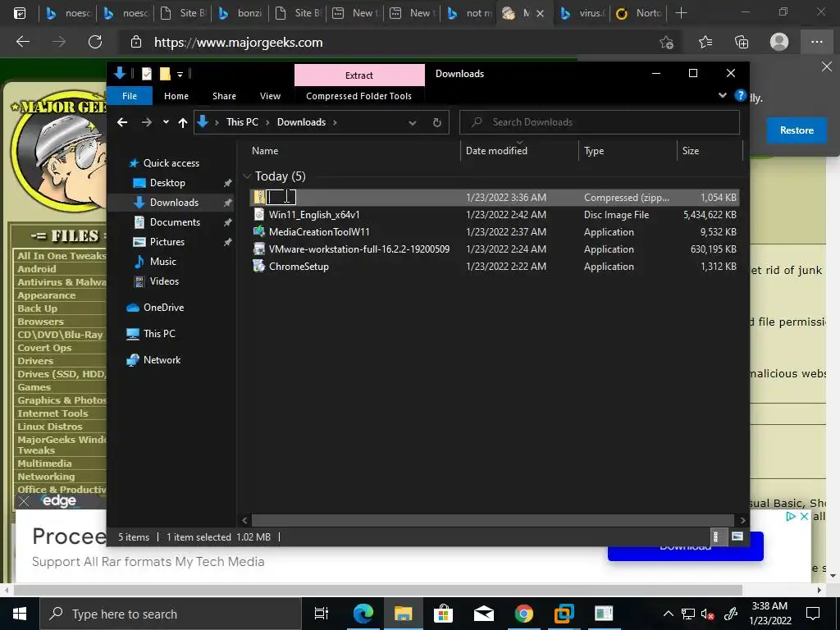Switch to the Home ribbon tab
The image size is (840, 630).
[176, 96]
